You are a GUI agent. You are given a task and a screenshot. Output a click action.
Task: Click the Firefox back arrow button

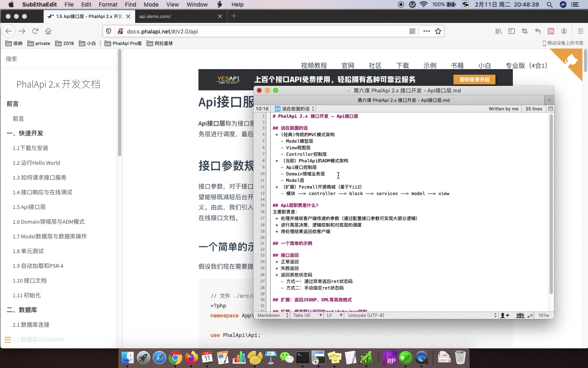[9, 31]
